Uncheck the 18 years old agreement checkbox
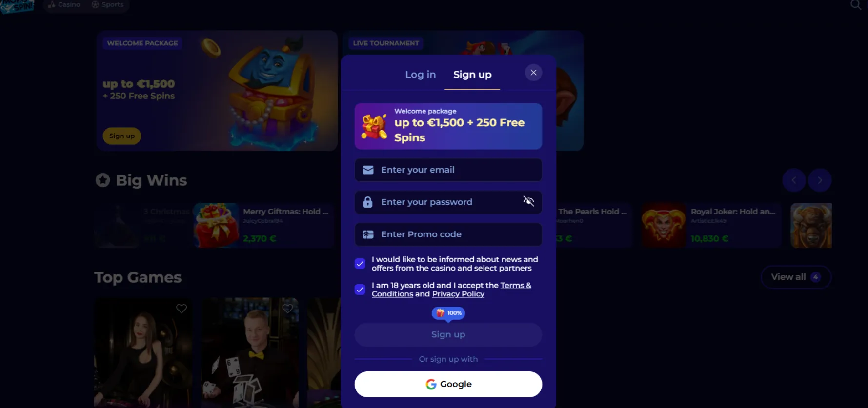 tap(360, 290)
